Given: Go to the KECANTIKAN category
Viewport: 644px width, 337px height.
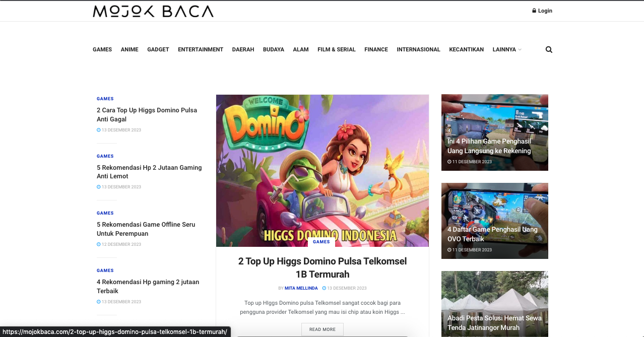Looking at the screenshot, I should [x=467, y=49].
